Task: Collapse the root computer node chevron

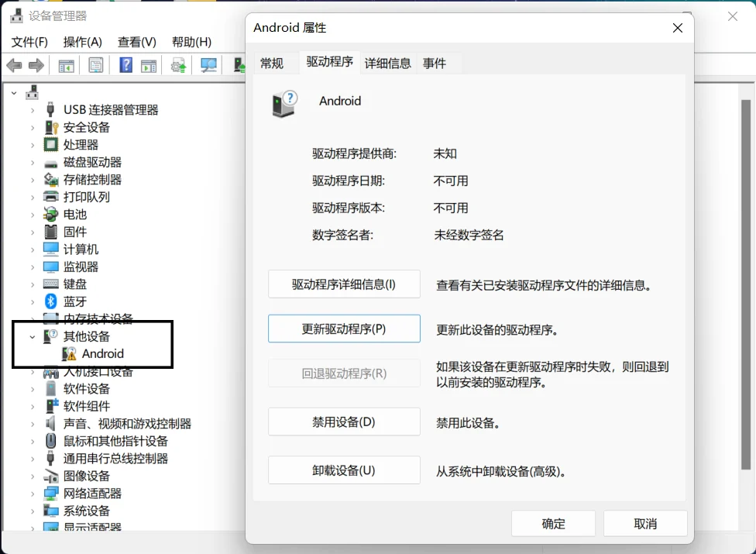Action: (x=15, y=92)
